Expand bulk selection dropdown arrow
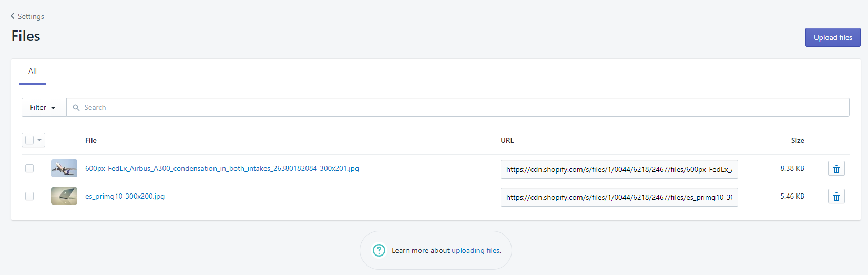Image resolution: width=868 pixels, height=275 pixels. coord(39,140)
